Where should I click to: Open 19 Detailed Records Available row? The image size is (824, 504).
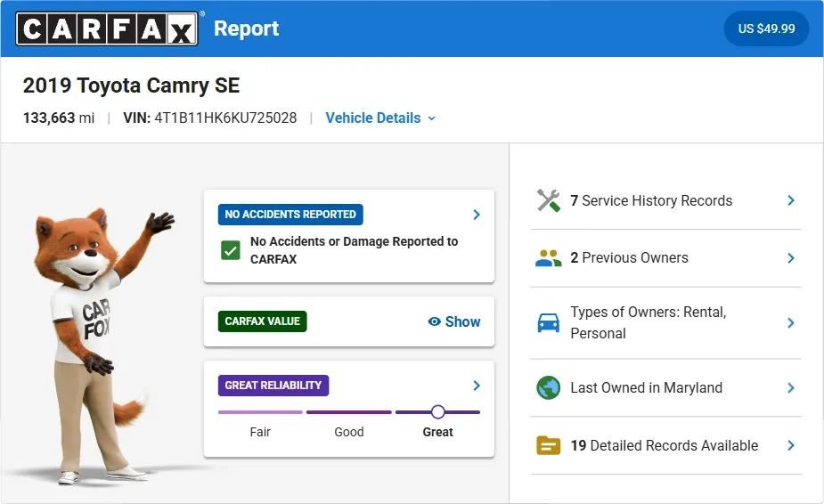tap(665, 445)
